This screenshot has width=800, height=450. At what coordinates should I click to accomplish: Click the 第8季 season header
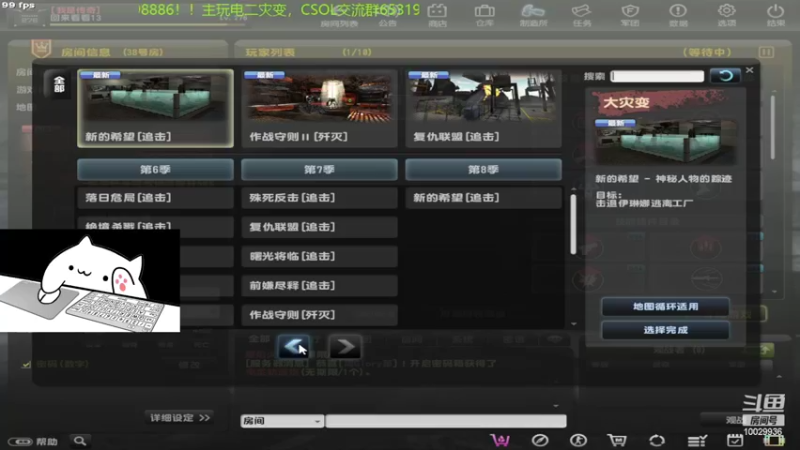(x=483, y=169)
